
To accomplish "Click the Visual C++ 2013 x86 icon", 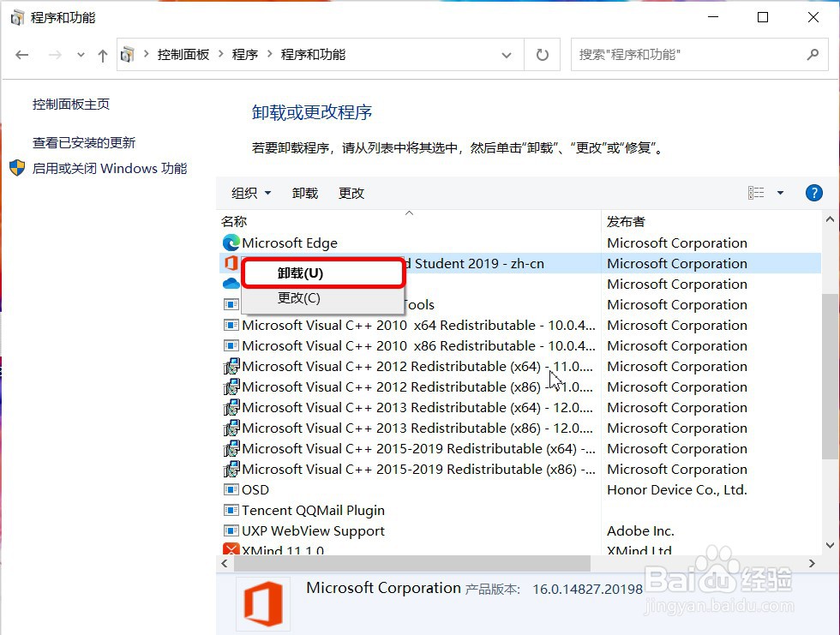I will coord(231,428).
